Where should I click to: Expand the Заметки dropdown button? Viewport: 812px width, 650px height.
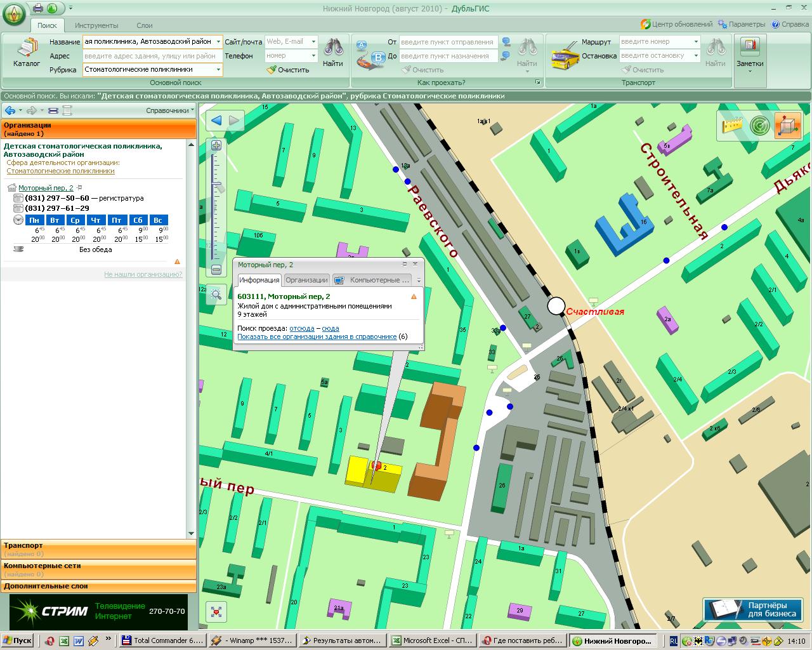point(750,72)
